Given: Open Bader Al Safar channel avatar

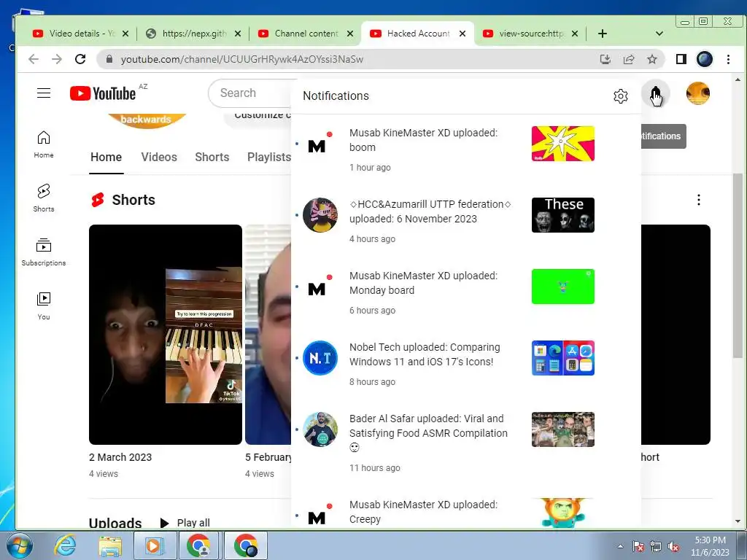Looking at the screenshot, I should pos(320,429).
